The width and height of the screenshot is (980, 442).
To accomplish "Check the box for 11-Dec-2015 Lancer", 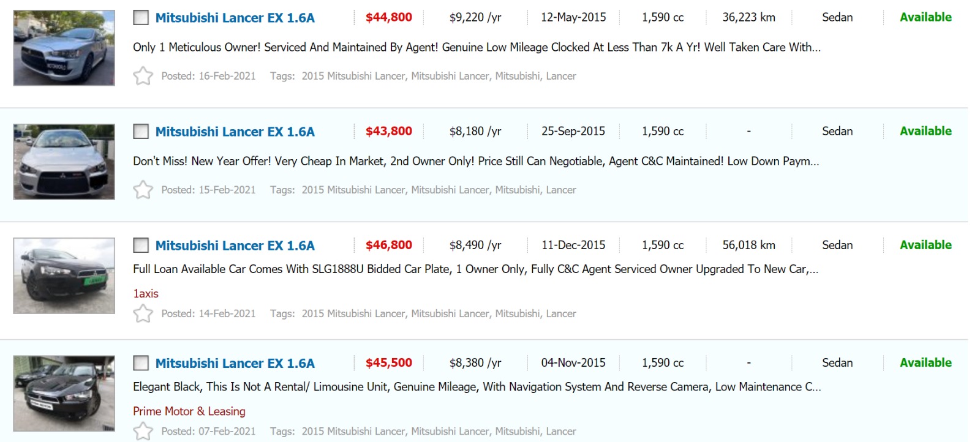I will tap(141, 245).
